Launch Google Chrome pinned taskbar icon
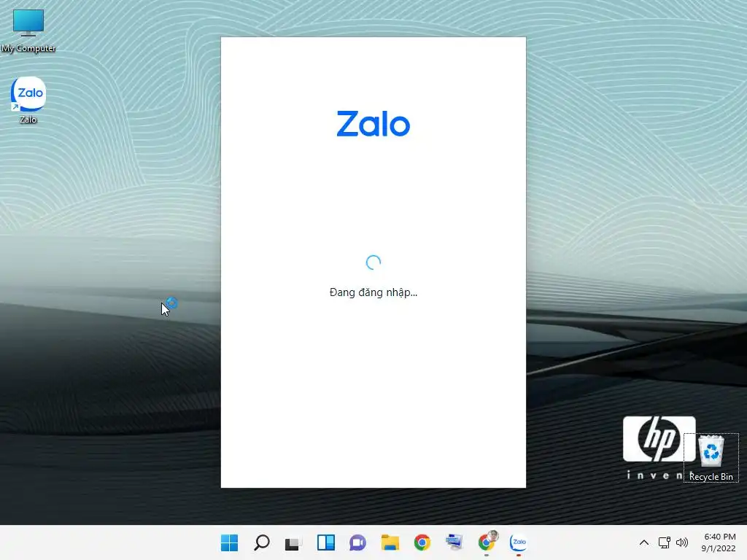The width and height of the screenshot is (747, 560). pos(422,542)
